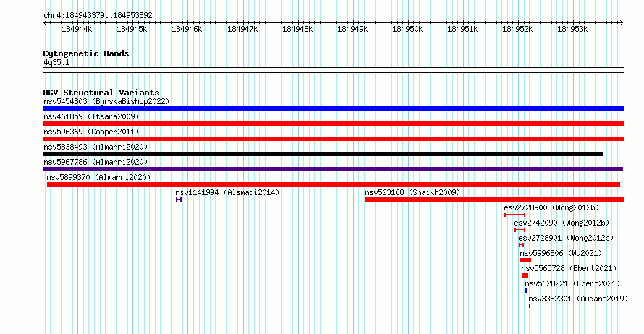Image resolution: width=644 pixels, height=334 pixels.
Task: Click the esv2728901 variant marker
Action: (x=521, y=245)
